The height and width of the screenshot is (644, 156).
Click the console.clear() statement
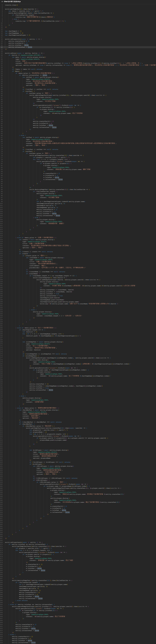click(11, 5)
